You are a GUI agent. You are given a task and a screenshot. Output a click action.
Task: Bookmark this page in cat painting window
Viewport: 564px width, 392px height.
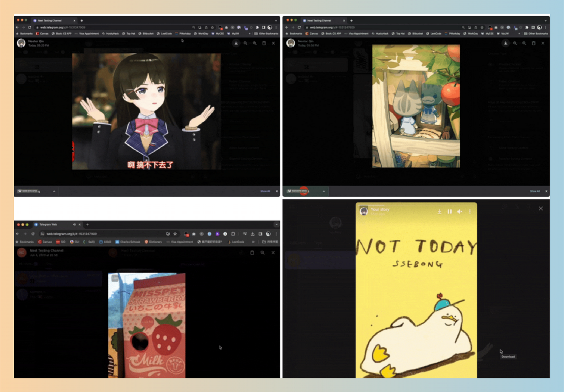(482, 27)
